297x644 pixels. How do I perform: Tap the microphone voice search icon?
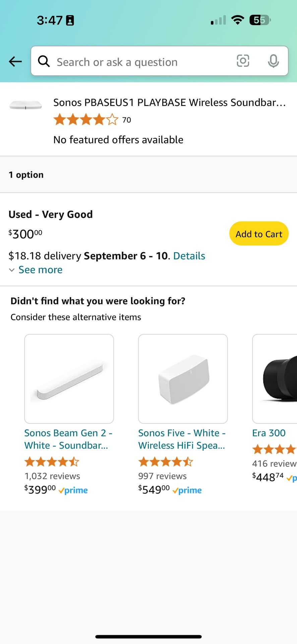click(273, 61)
